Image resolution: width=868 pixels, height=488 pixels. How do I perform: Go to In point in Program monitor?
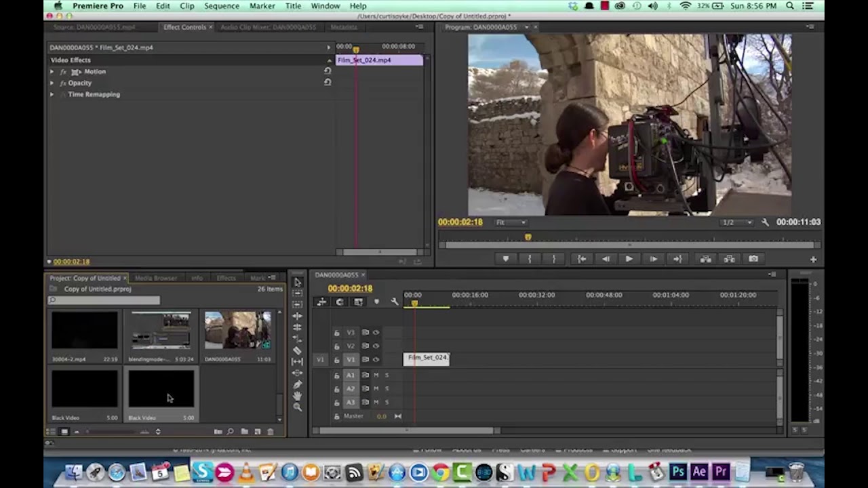(581, 259)
